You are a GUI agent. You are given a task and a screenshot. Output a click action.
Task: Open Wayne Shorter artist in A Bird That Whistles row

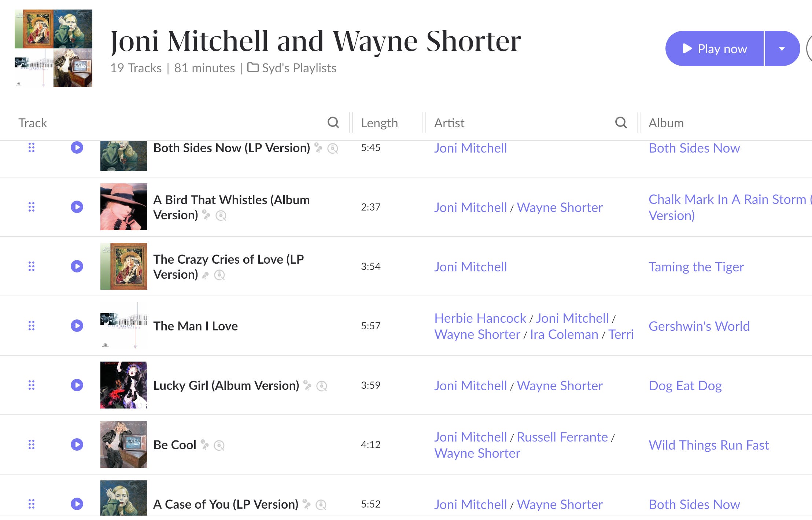point(560,207)
